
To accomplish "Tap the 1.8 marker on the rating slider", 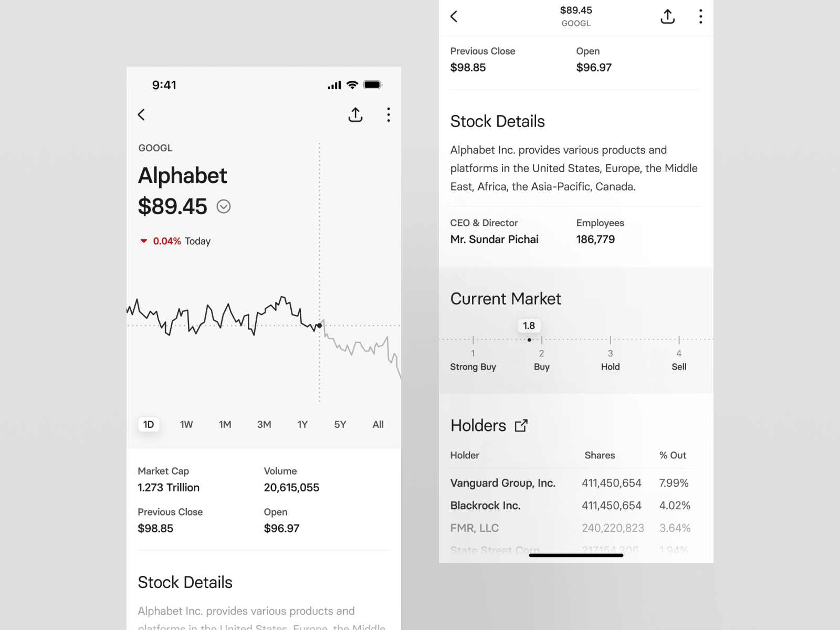I will coord(529,325).
